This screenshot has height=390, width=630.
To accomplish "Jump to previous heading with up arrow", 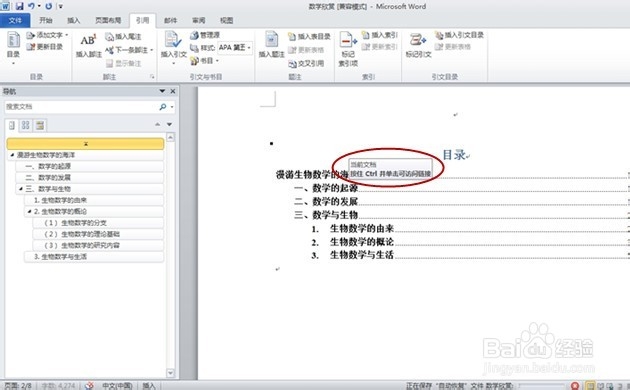I will pyautogui.click(x=158, y=125).
